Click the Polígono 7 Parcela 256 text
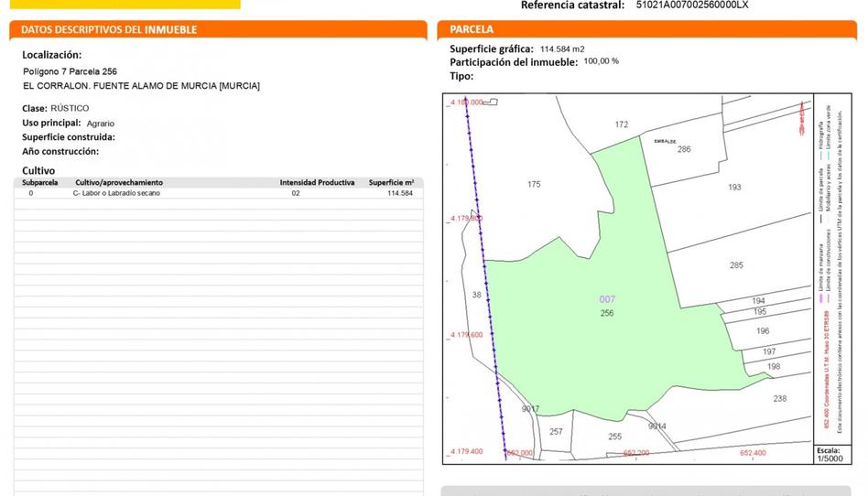 [70, 71]
